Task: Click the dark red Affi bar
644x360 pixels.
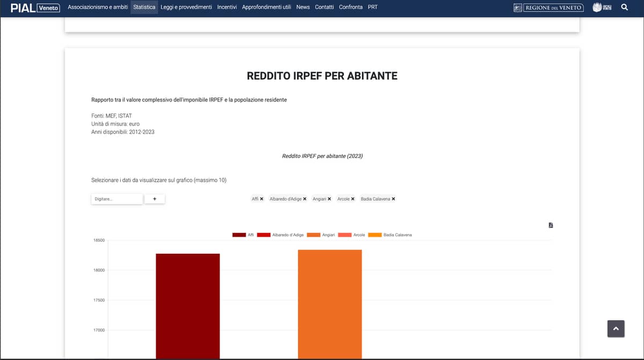Action: point(188,306)
